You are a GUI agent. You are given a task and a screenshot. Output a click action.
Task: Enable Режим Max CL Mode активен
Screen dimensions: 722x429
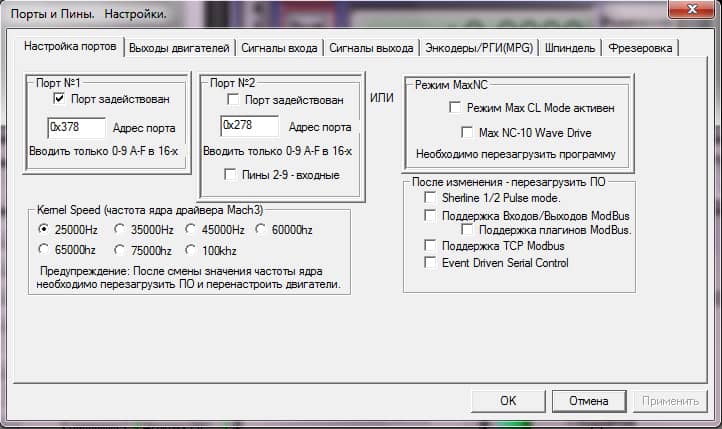pyautogui.click(x=455, y=107)
